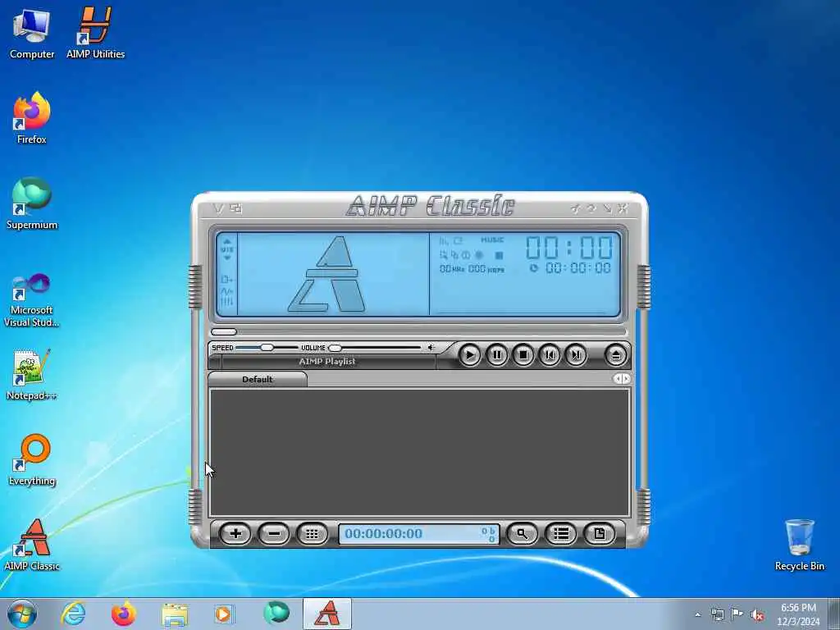Open sound effects waveform icon on display
The image size is (840, 630).
coord(226,291)
